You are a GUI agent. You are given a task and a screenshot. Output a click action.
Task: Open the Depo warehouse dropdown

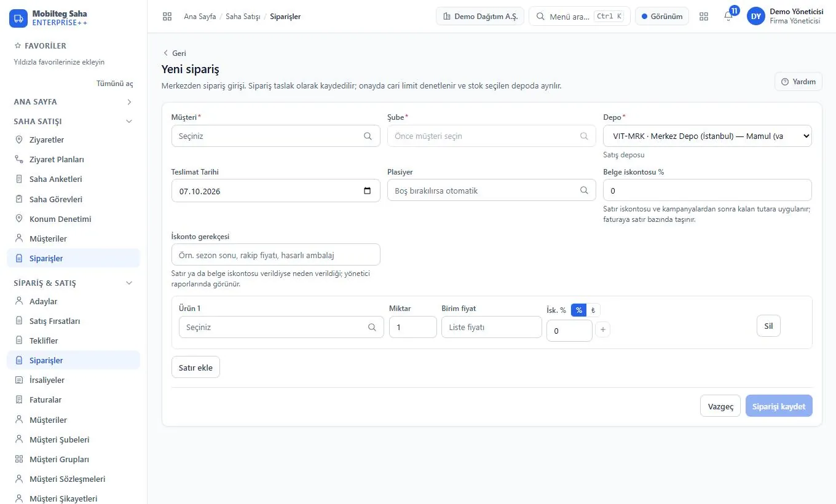[x=708, y=136]
